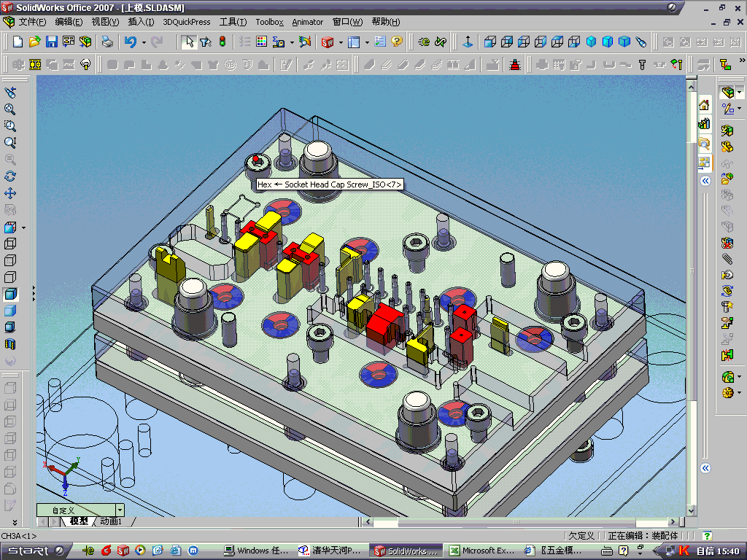Click the lightbulb icon in second toolbar

point(86,64)
